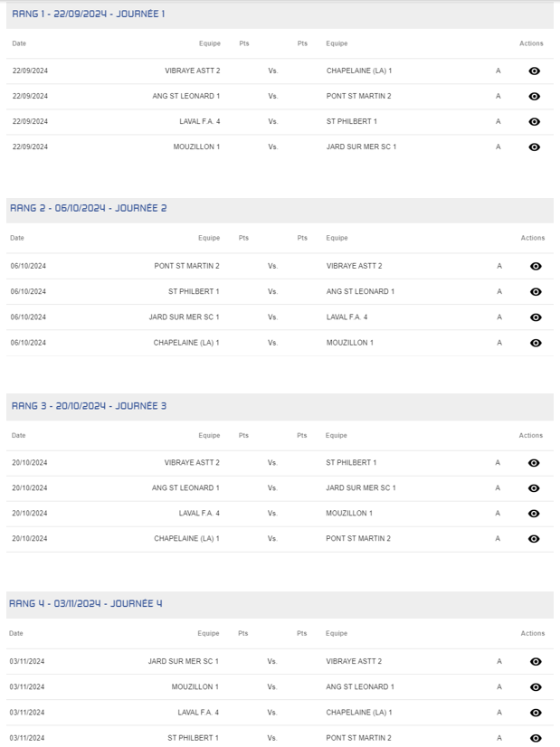Show details of JARD SUR MER SC 1 vs VIBRAYE ASTT 2
Viewport: 560px width, 747px height.
tap(536, 662)
